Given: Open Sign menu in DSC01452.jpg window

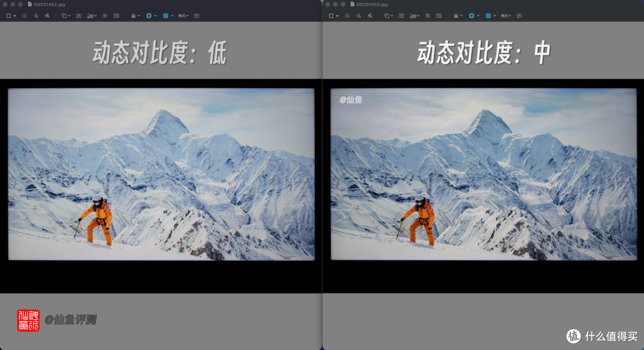Looking at the screenshot, I should click(x=92, y=16).
